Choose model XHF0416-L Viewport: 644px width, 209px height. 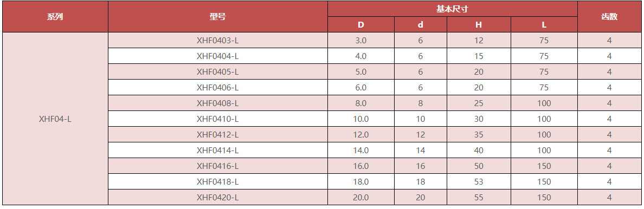(218, 166)
